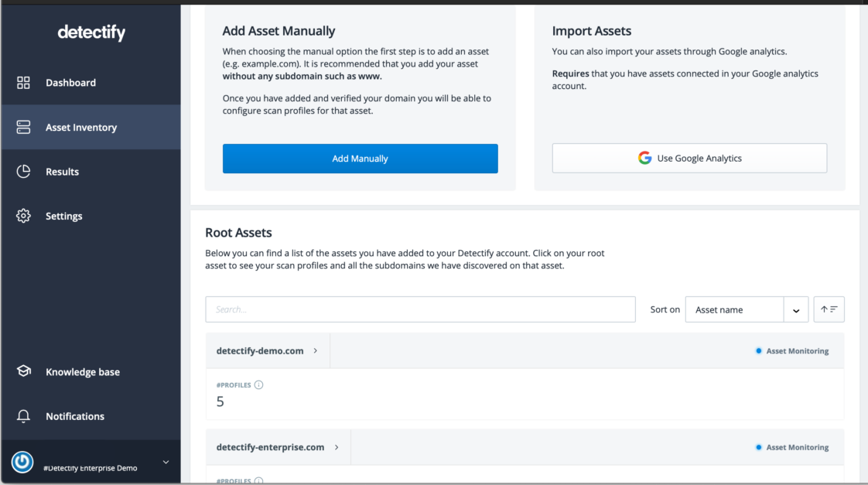Click the profiles count 5
868x485 pixels.
[220, 401]
